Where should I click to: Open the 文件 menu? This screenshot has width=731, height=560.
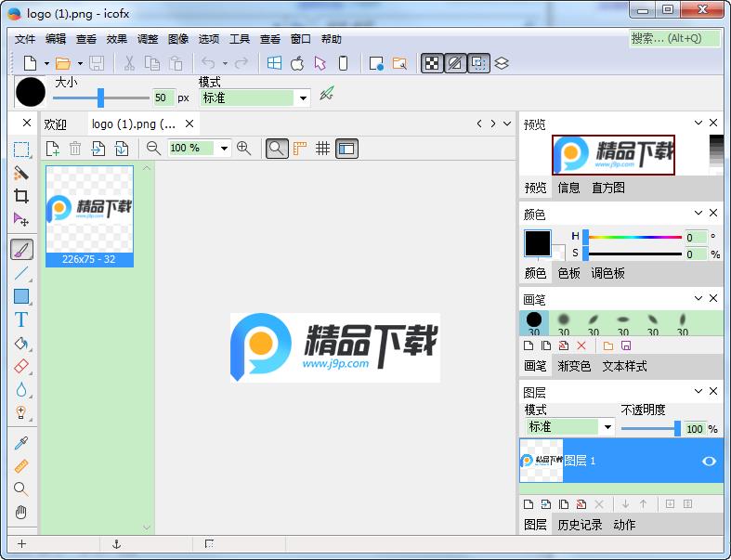(25, 39)
